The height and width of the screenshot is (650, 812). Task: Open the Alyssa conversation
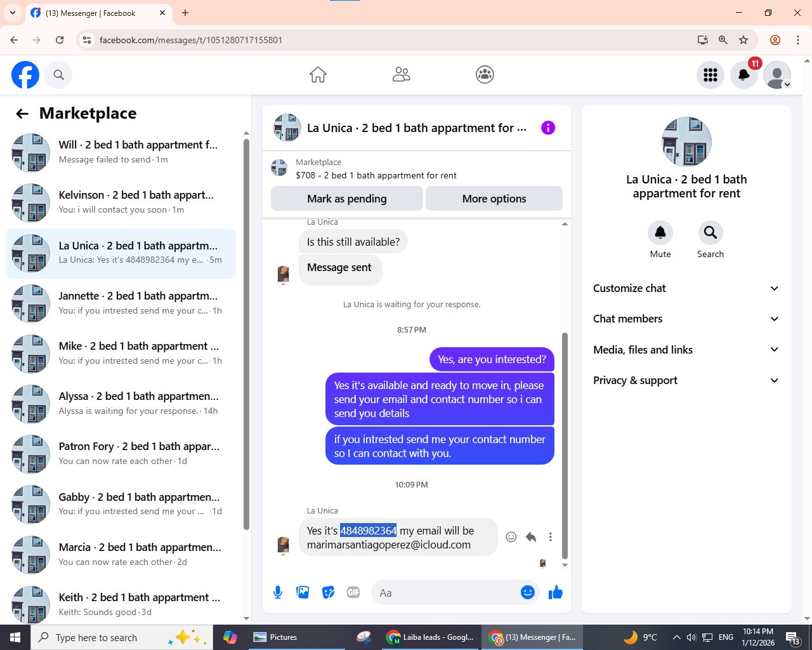coord(121,404)
